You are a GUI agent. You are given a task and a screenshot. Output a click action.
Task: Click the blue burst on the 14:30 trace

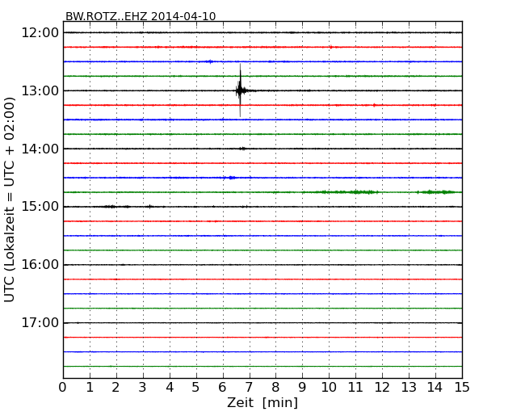(231, 178)
